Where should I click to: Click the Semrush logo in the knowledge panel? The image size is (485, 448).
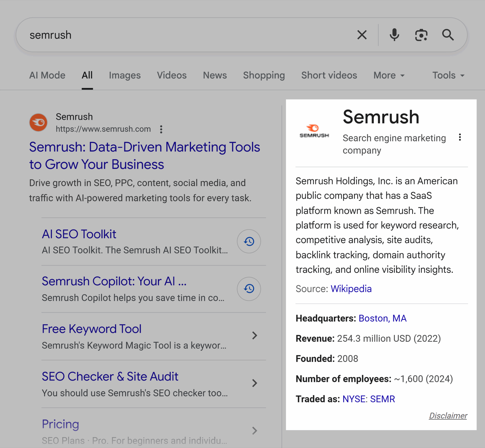(x=314, y=131)
